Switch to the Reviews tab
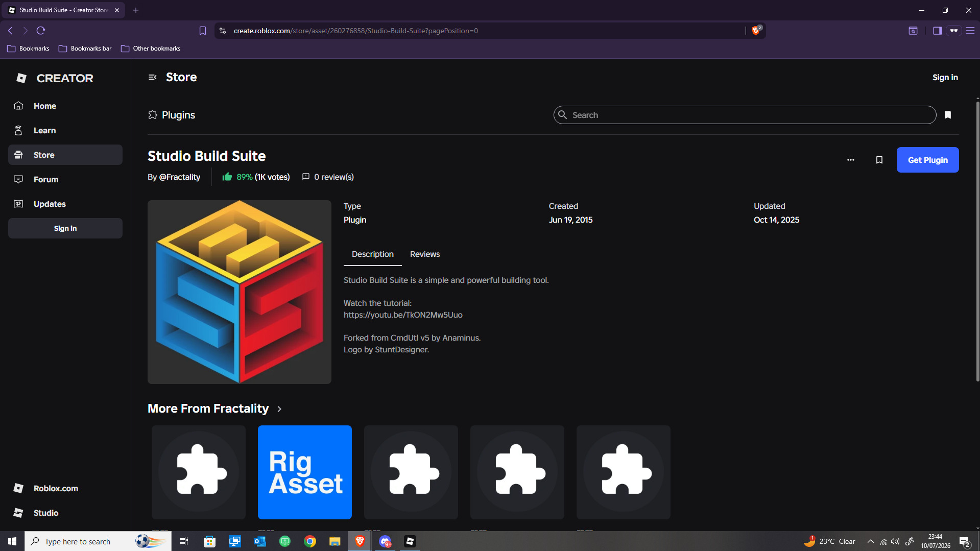The height and width of the screenshot is (551, 980). pyautogui.click(x=425, y=254)
